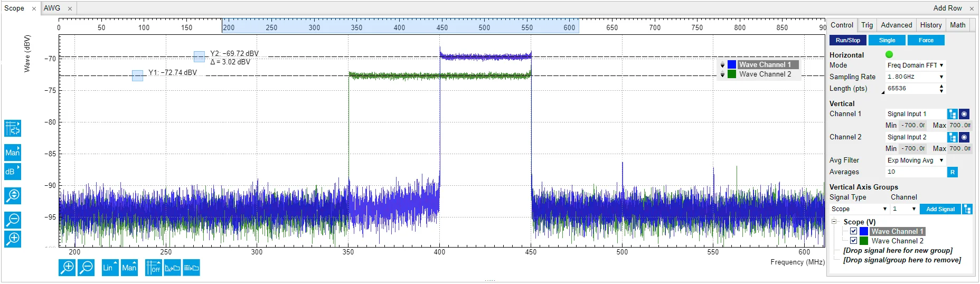This screenshot has height=284, width=980.
Task: Click Channel 1 Signal Input 1 field
Action: (x=916, y=114)
